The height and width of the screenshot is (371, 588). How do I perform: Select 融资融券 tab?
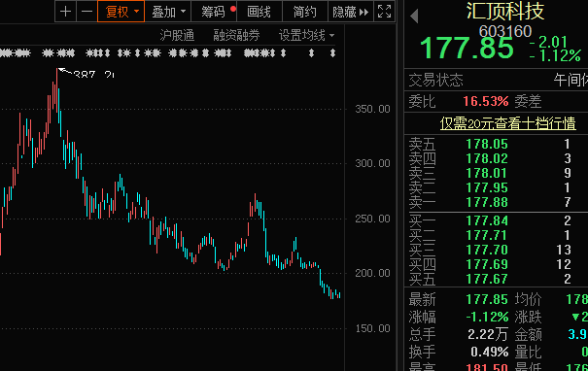236,36
